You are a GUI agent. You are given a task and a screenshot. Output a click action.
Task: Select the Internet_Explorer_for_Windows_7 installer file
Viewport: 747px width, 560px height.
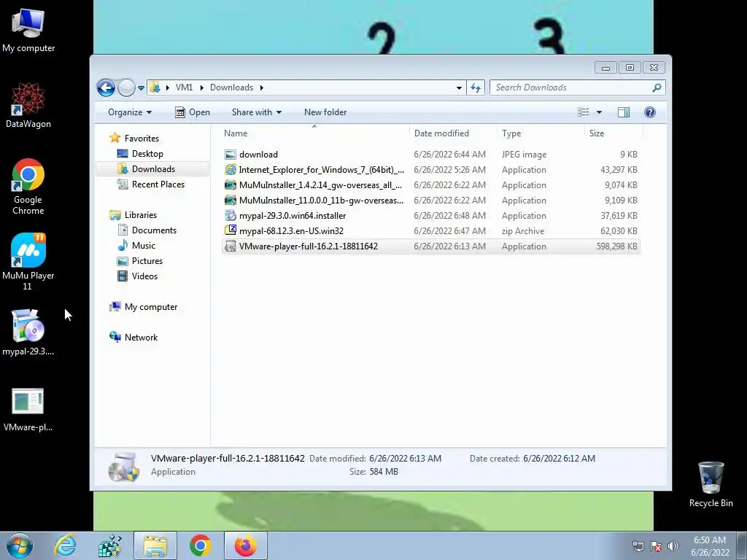(x=430, y=169)
